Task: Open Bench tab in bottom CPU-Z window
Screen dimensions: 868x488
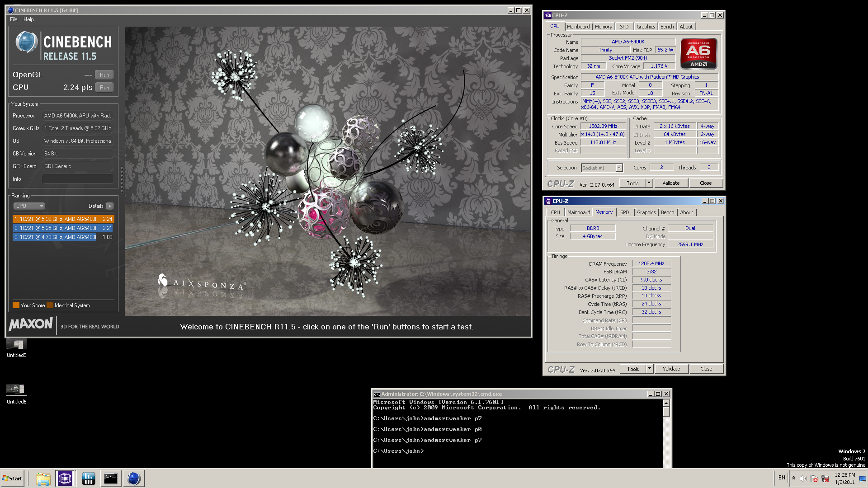Action: [667, 212]
